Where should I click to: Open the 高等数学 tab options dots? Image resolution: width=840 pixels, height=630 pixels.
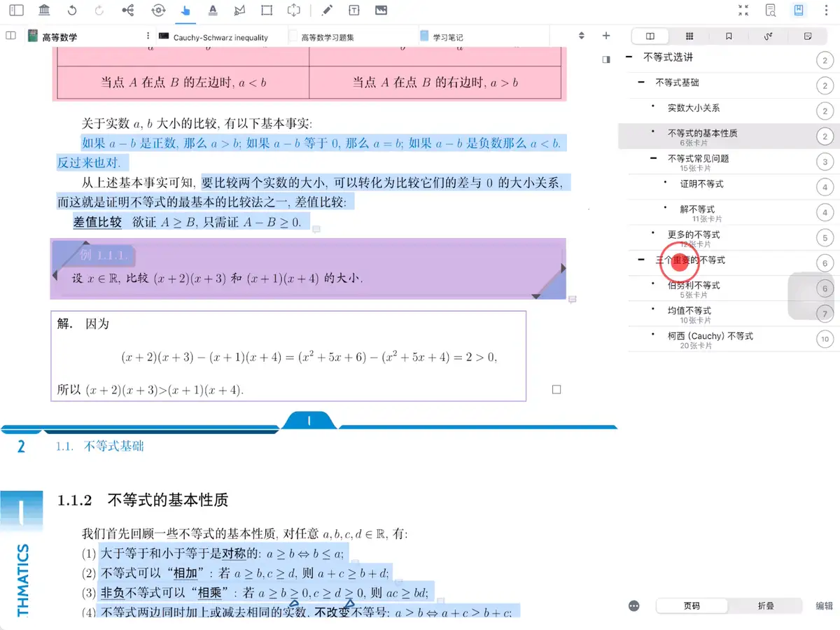148,36
